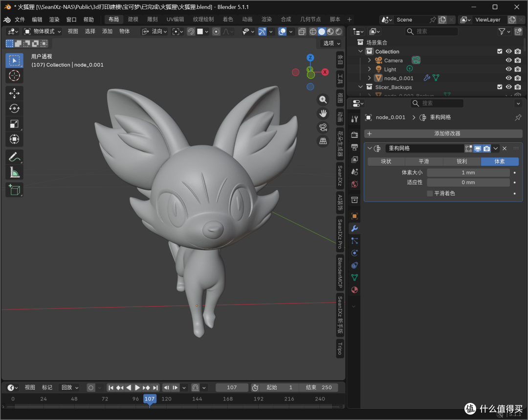Select the 锐利 remesh mode tab
Image resolution: width=528 pixels, height=420 pixels.
[462, 162]
